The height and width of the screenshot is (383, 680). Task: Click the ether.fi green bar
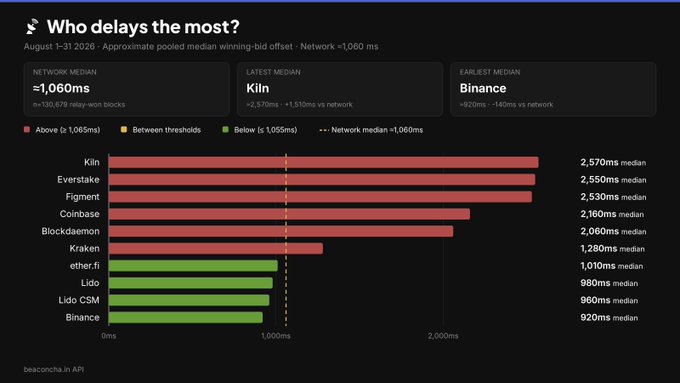(x=193, y=265)
